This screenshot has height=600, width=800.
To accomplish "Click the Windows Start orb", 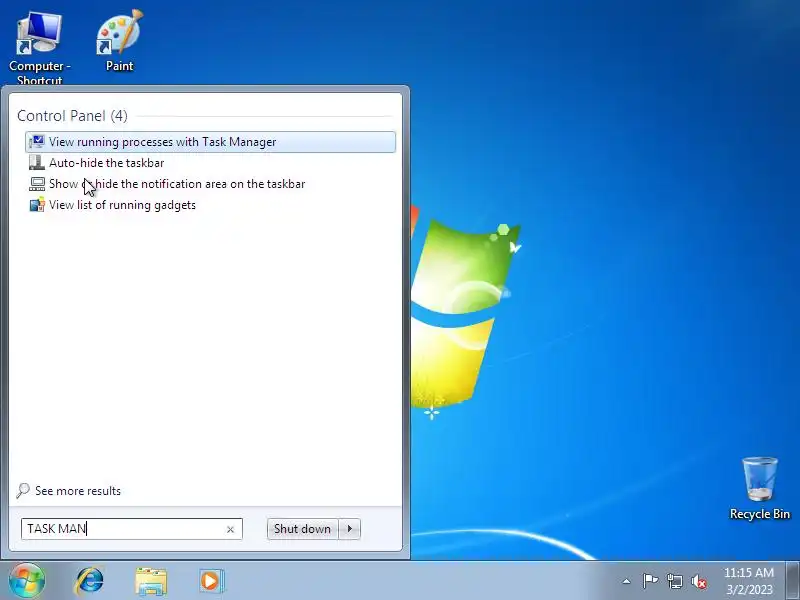I will click(x=27, y=581).
